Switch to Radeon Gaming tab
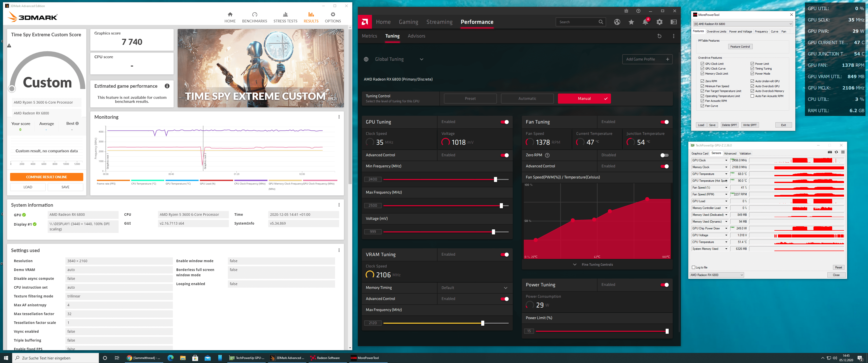This screenshot has width=868, height=363. (x=409, y=22)
